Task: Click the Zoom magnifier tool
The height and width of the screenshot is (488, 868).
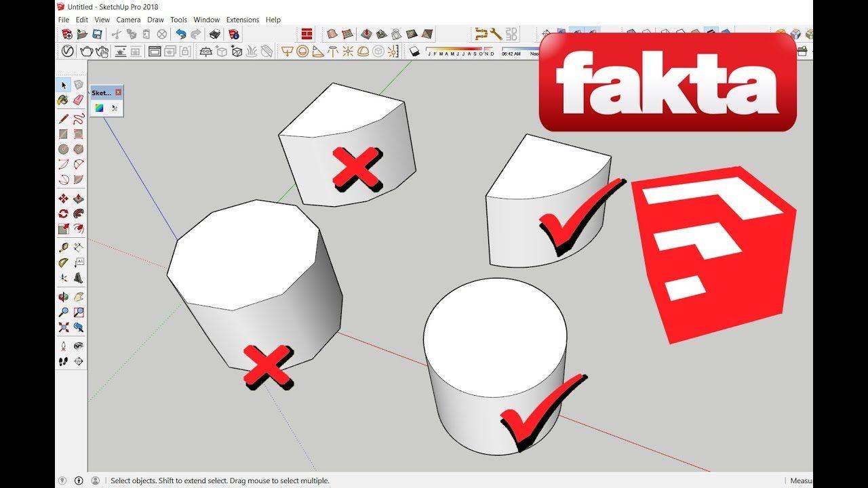Action: click(64, 312)
